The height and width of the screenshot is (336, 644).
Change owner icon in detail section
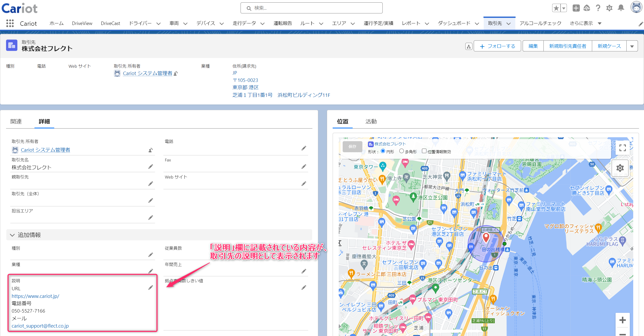pos(151,150)
